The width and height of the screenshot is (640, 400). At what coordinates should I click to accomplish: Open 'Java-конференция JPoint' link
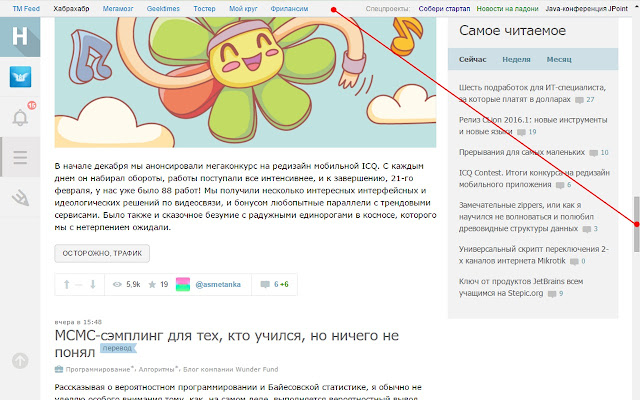[x=587, y=9]
